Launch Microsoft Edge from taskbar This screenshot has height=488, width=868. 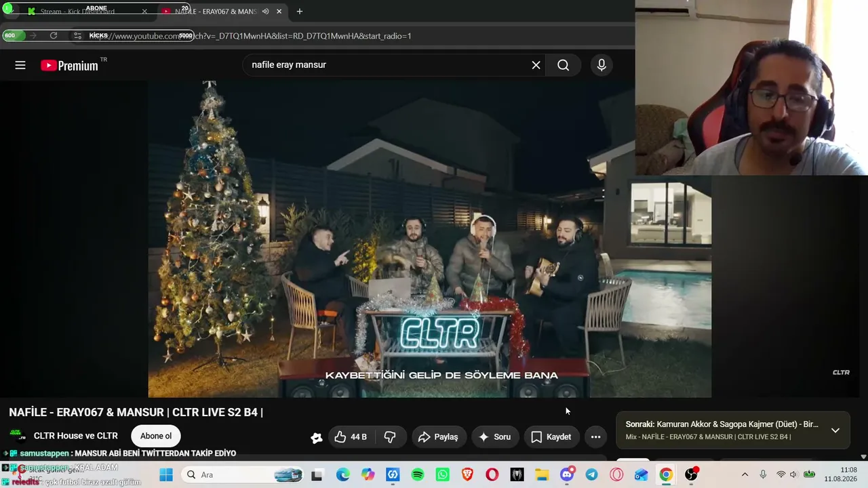[x=342, y=475]
